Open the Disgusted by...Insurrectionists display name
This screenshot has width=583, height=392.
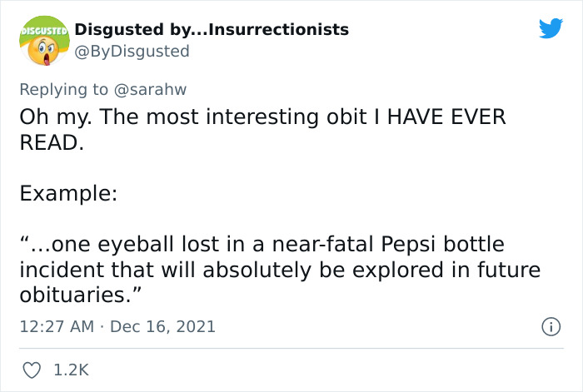point(212,30)
